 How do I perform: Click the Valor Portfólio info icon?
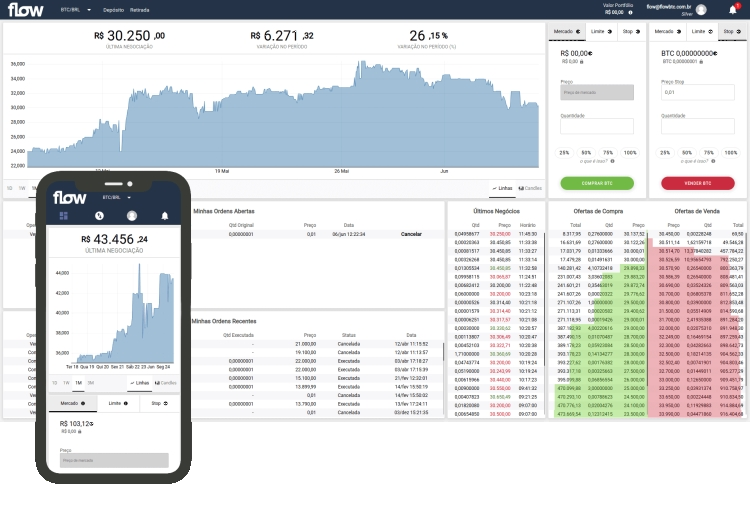(630, 12)
